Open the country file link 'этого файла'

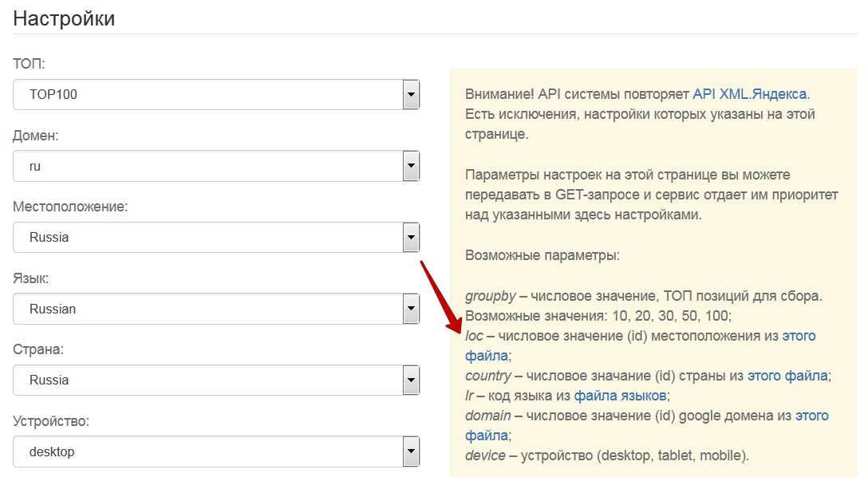coord(787,376)
